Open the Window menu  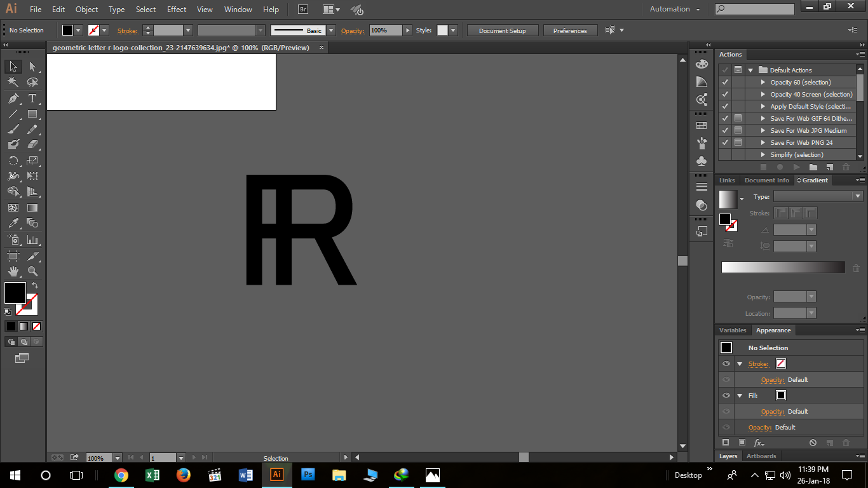(238, 10)
